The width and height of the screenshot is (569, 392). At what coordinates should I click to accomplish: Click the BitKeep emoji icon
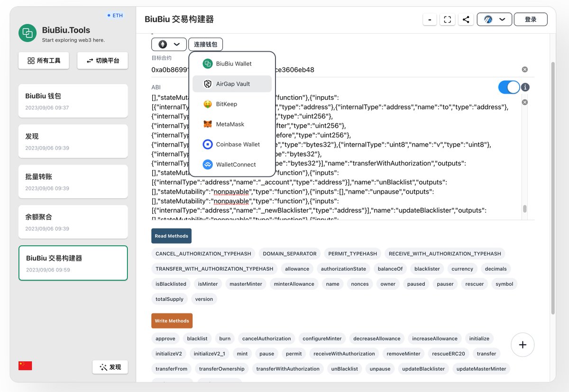tap(208, 104)
